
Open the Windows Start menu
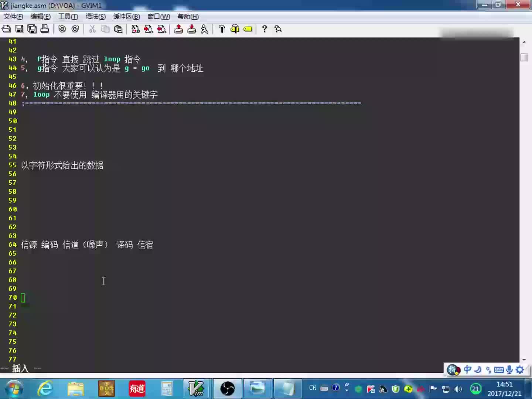[14, 389]
